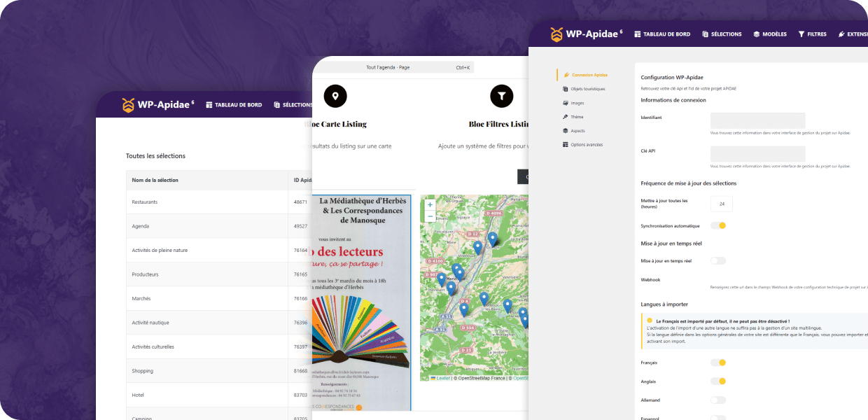
Task: Open Options avancées in settings sidebar
Action: click(x=587, y=145)
